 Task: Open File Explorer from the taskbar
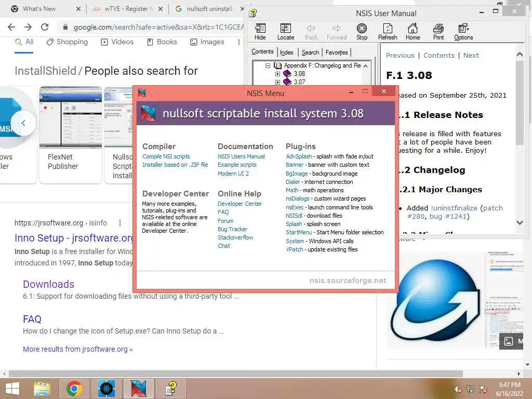pos(42,389)
